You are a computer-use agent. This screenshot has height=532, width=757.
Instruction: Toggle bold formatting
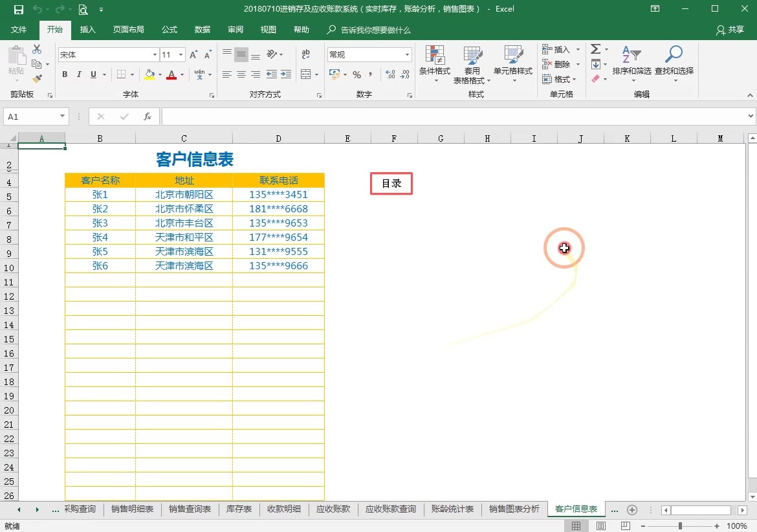click(x=65, y=74)
